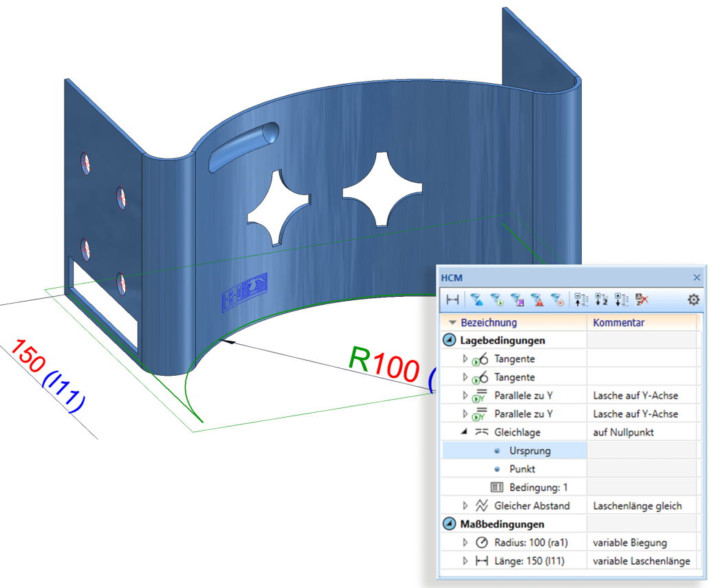715x588 pixels.
Task: Expand the first Tangente constraint
Action: tap(465, 359)
